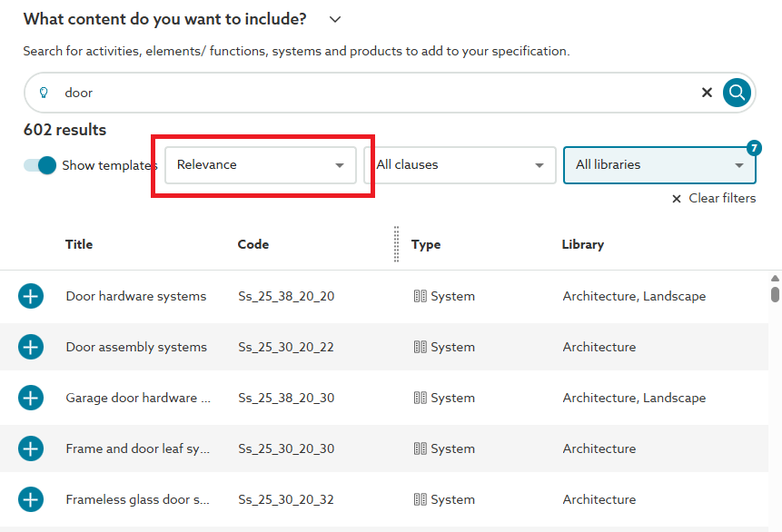
Task: Open the All clauses filter dropdown
Action: [460, 165]
